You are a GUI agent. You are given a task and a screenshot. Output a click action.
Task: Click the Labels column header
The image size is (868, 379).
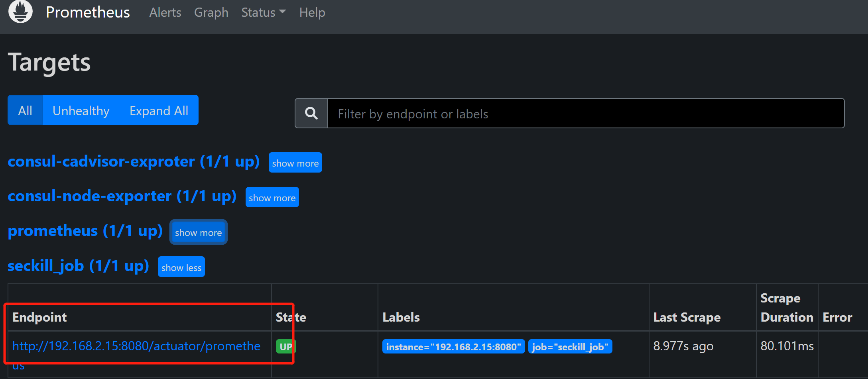(401, 317)
